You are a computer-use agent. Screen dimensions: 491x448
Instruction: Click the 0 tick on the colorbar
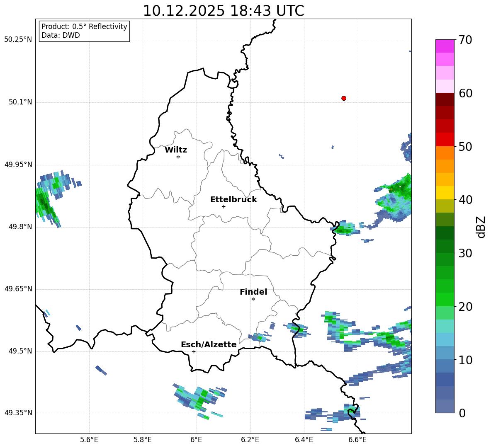click(462, 413)
